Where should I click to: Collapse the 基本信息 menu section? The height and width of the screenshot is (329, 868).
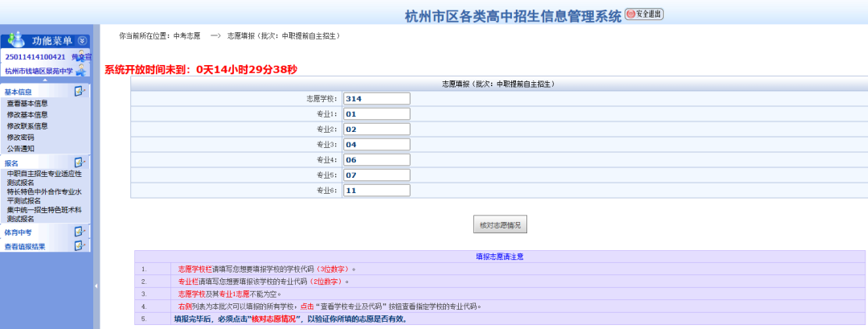[18, 93]
